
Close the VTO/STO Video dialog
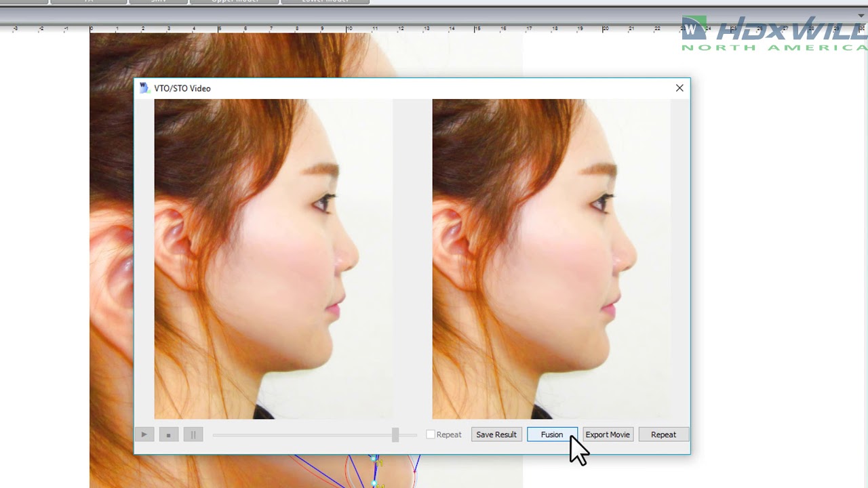pos(679,88)
